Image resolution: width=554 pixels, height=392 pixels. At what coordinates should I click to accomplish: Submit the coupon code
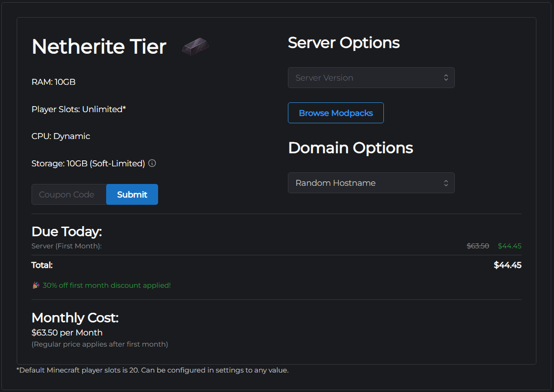click(x=132, y=195)
